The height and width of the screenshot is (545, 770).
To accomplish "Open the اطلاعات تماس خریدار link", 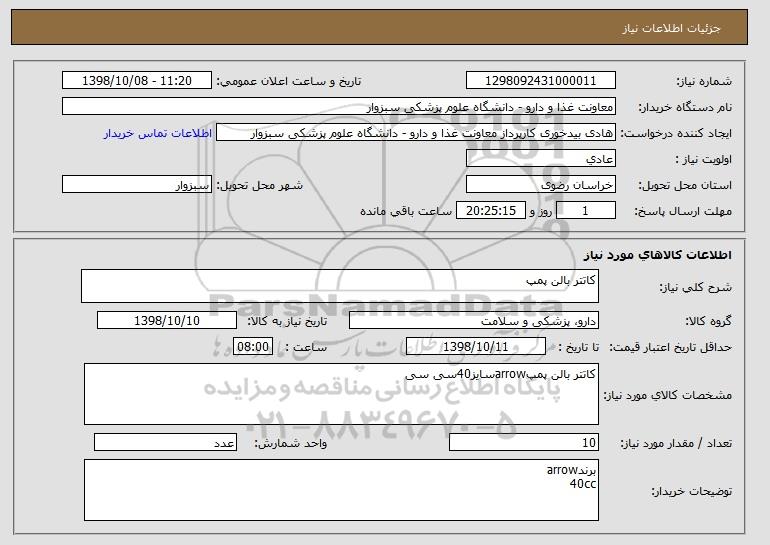I will pos(158,133).
